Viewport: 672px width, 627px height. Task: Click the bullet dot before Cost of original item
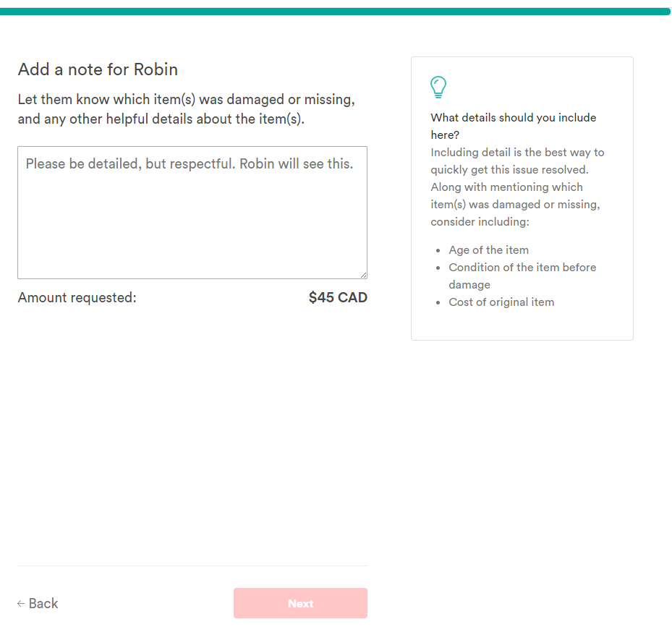click(438, 302)
